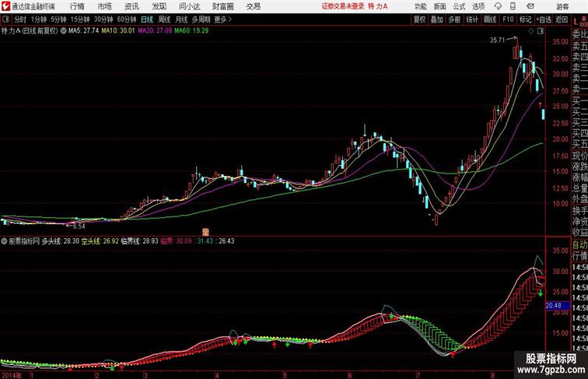Toggle the left panel icon beside 分时
Viewport: 588px width, 379px height.
(5, 19)
